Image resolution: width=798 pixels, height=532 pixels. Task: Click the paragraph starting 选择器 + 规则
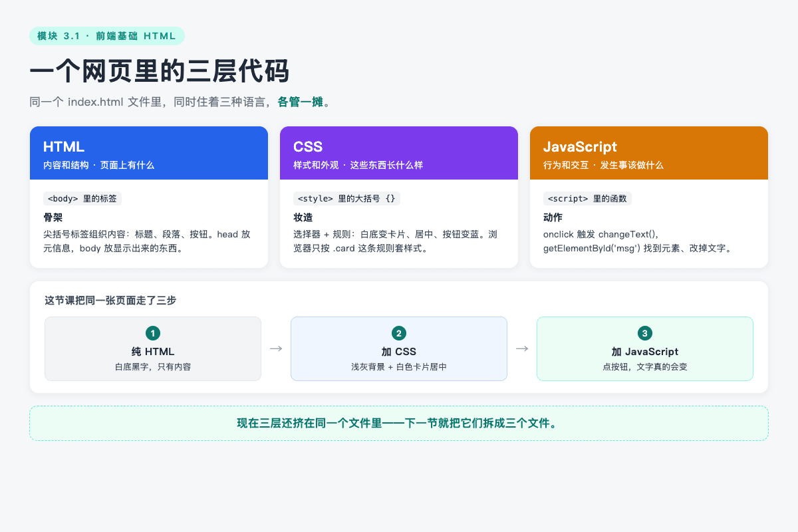(x=395, y=241)
